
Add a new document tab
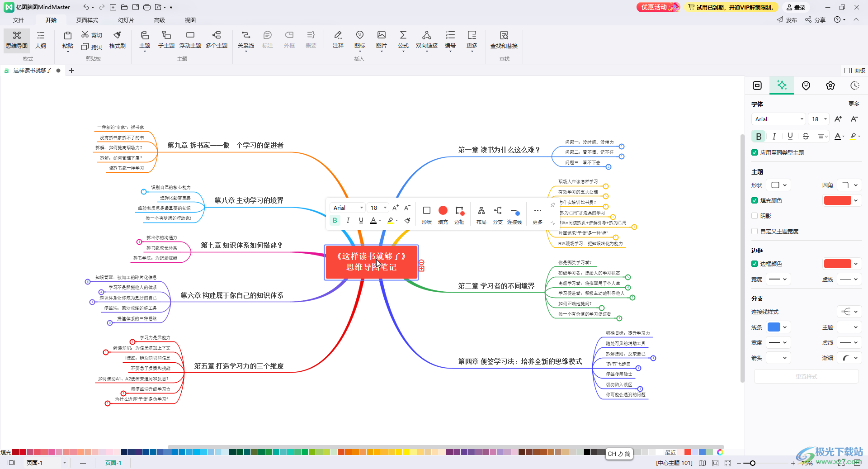tap(71, 71)
